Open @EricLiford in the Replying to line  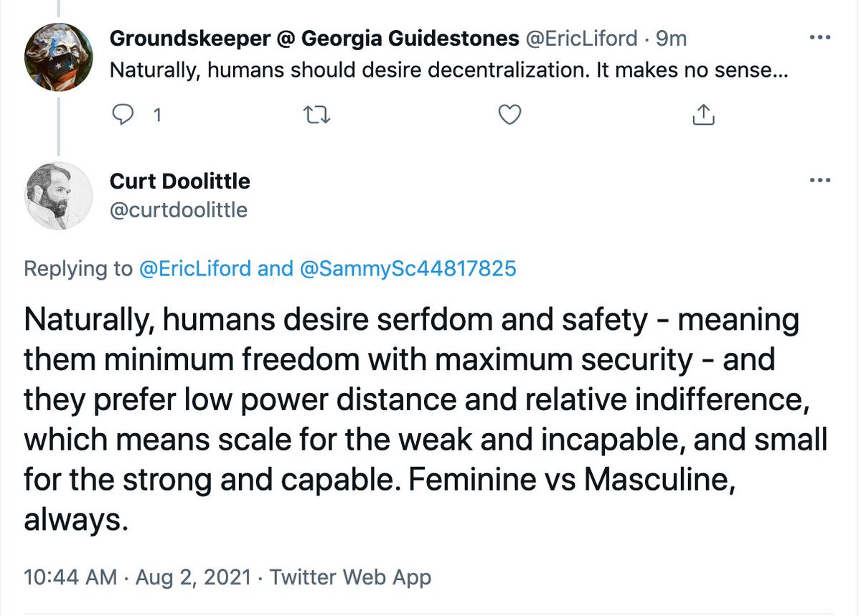tap(195, 269)
